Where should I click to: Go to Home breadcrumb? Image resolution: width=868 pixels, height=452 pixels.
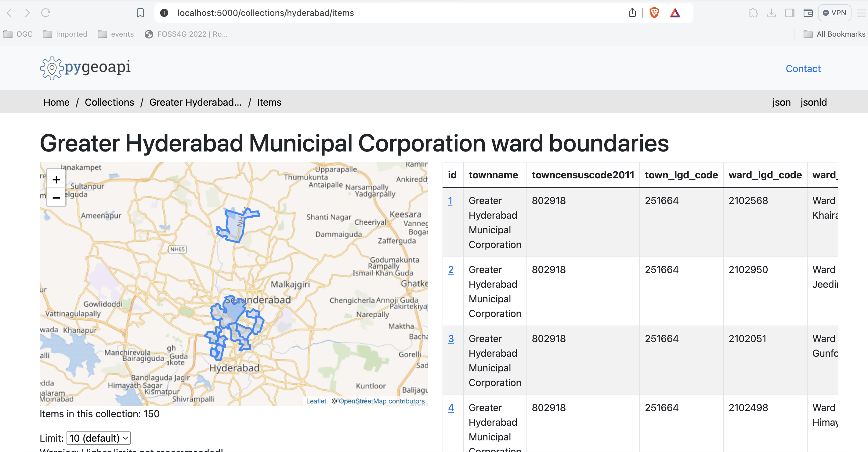(56, 102)
